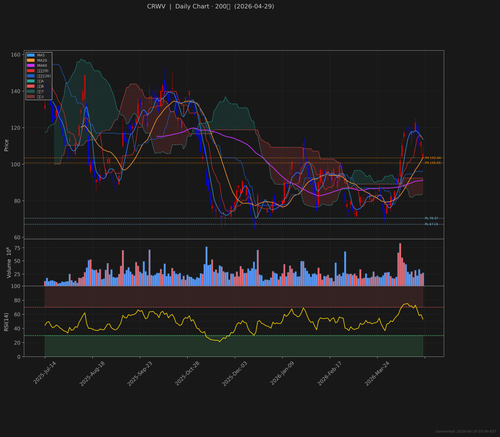500x437 pixels.
Task: Click the Price axis title
Action: pyautogui.click(x=6, y=145)
